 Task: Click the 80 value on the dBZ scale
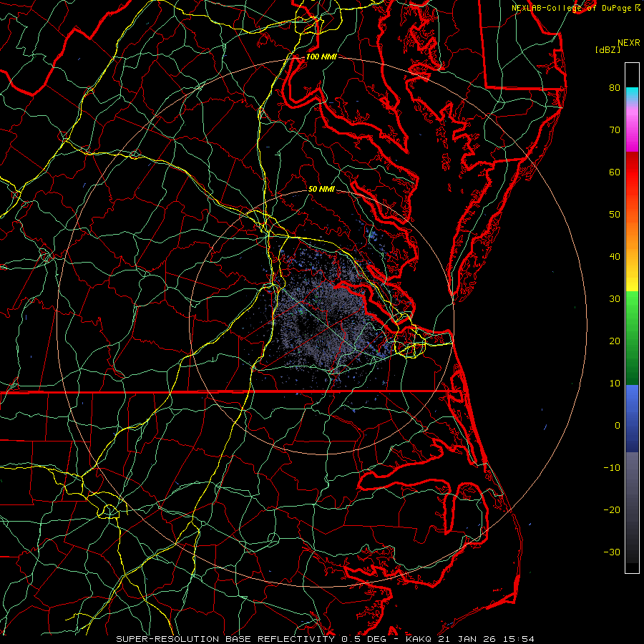(x=614, y=88)
